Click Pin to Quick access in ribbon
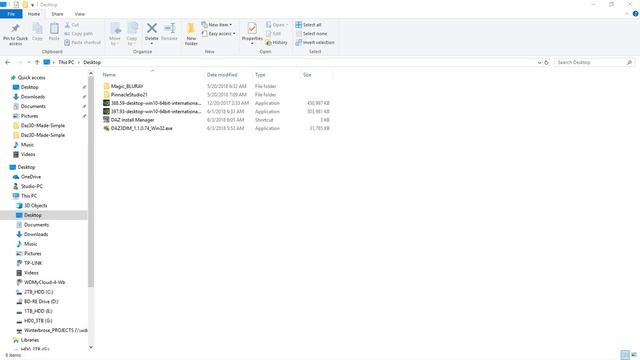 pos(16,34)
